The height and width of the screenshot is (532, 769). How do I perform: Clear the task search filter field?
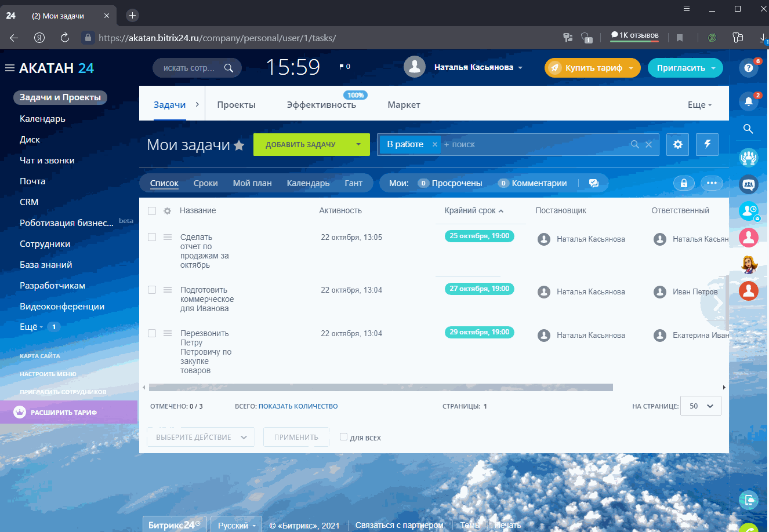pos(648,145)
